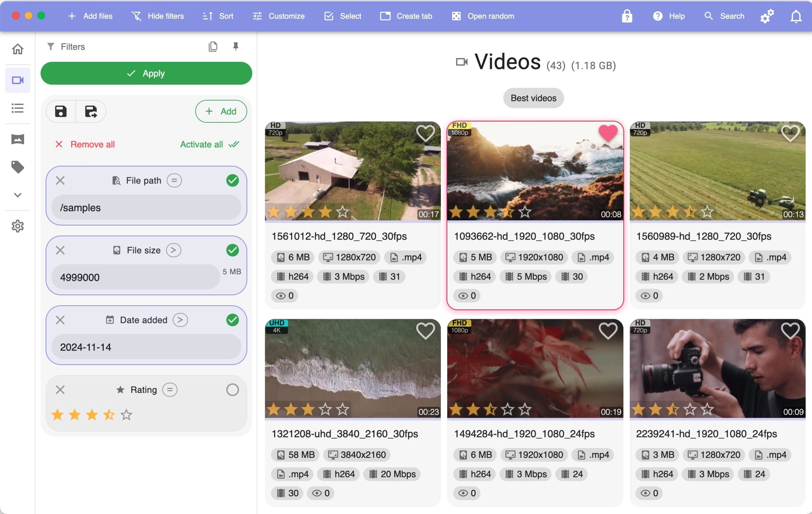The width and height of the screenshot is (812, 514).
Task: Change File size comparison operator
Action: [x=173, y=250]
